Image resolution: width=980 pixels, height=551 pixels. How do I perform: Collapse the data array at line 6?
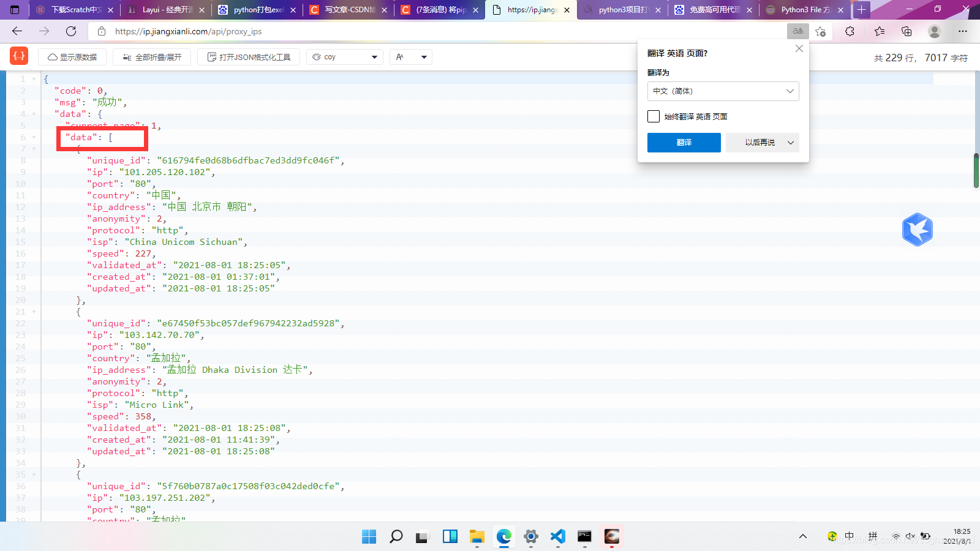coord(34,137)
